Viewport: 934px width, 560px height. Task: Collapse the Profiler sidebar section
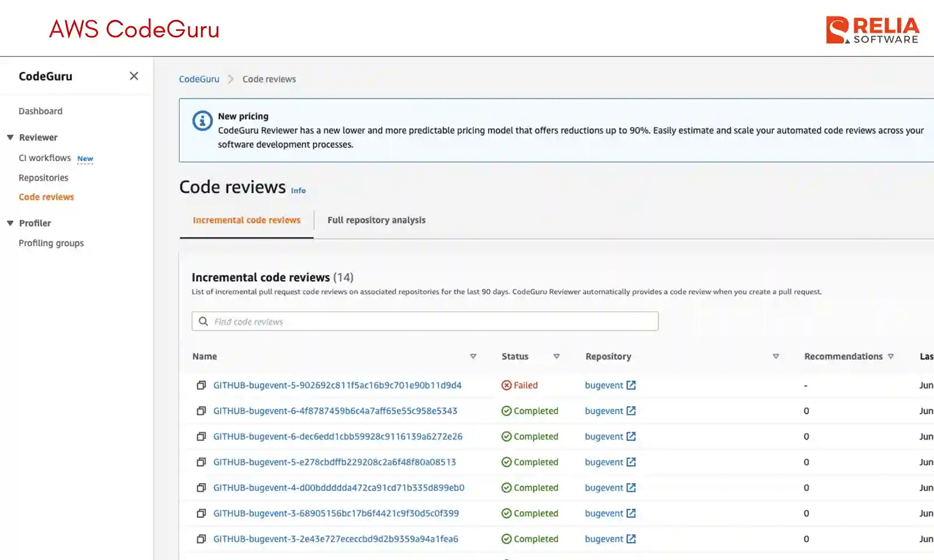[9, 223]
